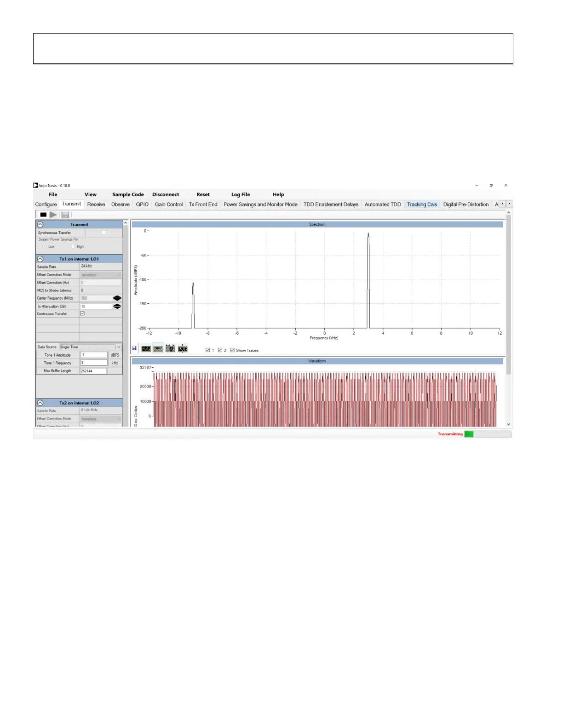Click the Argo Navis app logo icon
Viewport: 563px width, 728px height.
pos(35,185)
